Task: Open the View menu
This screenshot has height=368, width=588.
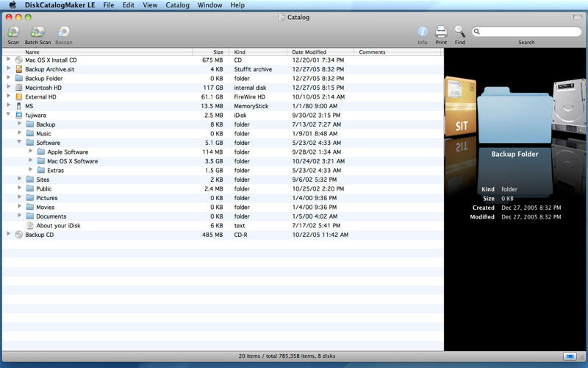Action: click(x=150, y=5)
